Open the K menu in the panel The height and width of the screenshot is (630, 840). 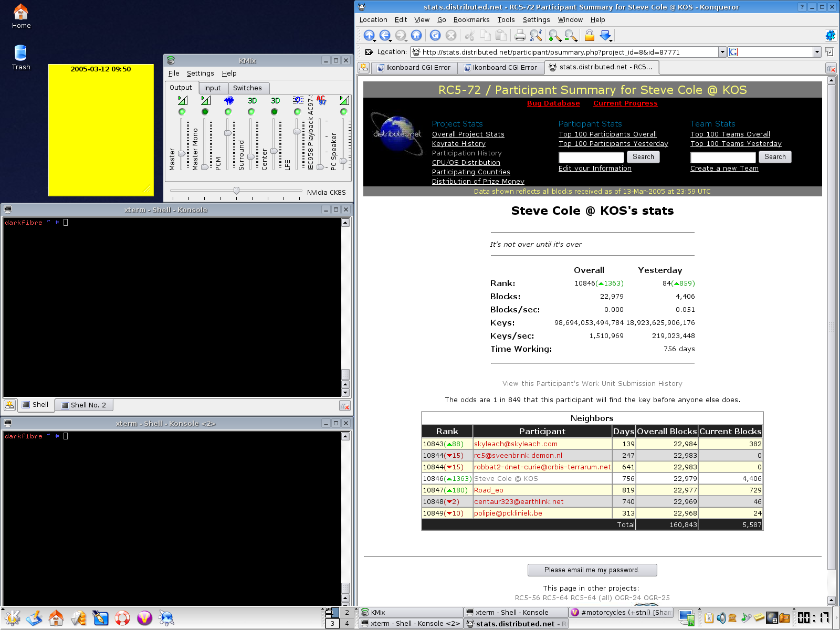point(12,618)
